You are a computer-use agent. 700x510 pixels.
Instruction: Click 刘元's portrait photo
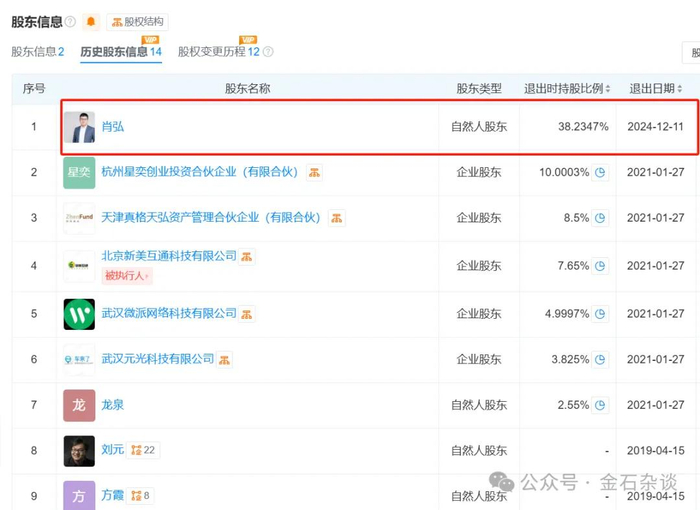pyautogui.click(x=79, y=451)
